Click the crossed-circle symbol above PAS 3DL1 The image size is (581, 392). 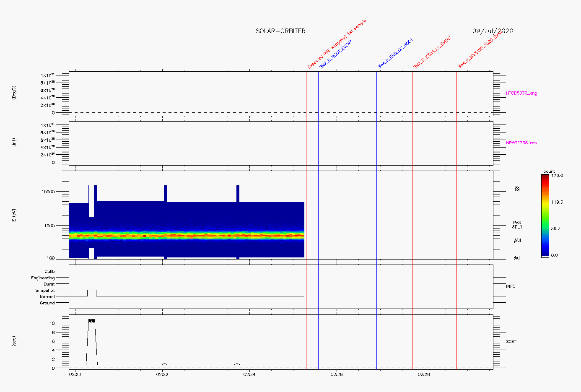(517, 189)
